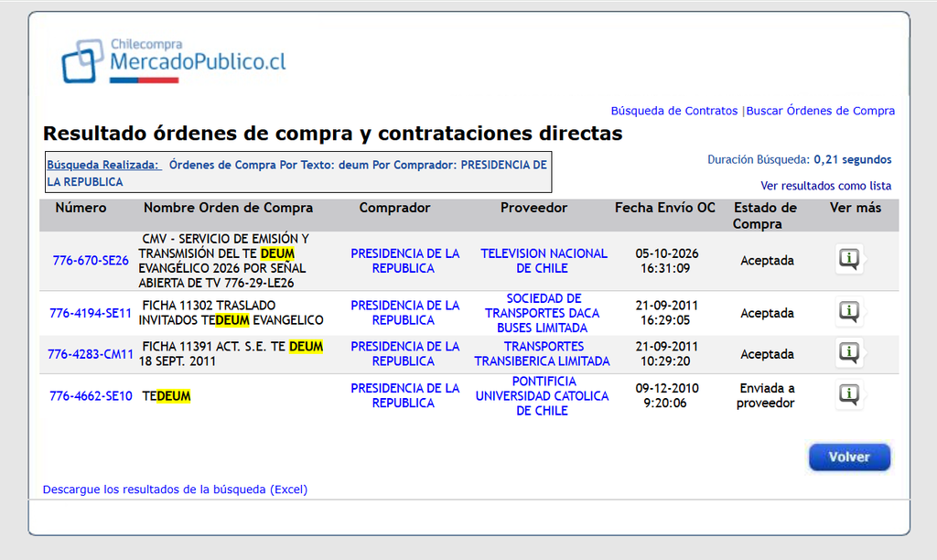This screenshot has width=937, height=560.
Task: Open order number 776-4283-CM11
Action: click(91, 354)
